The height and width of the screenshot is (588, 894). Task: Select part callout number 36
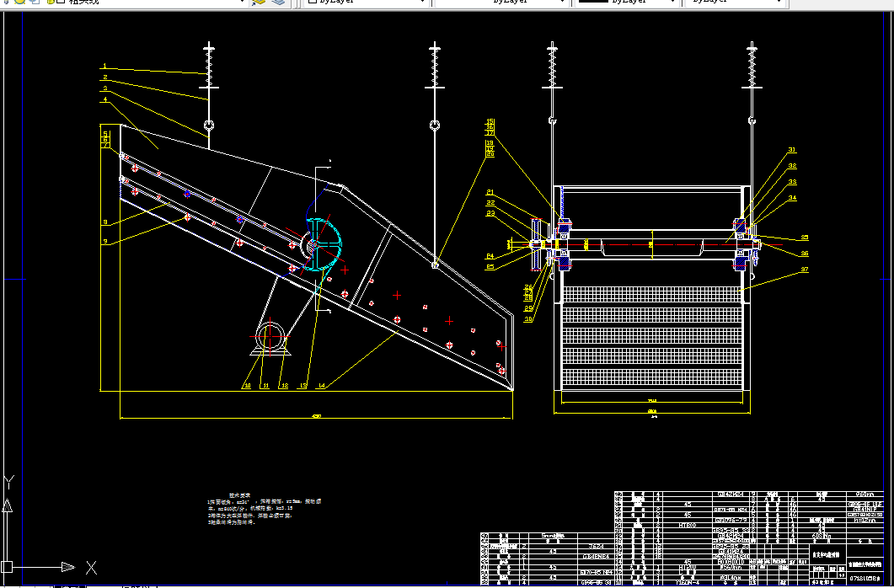coord(805,254)
